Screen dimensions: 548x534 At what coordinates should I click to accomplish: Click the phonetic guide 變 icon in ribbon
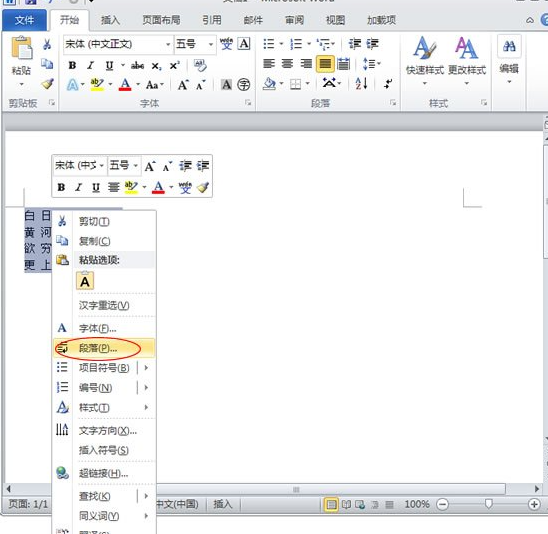226,44
